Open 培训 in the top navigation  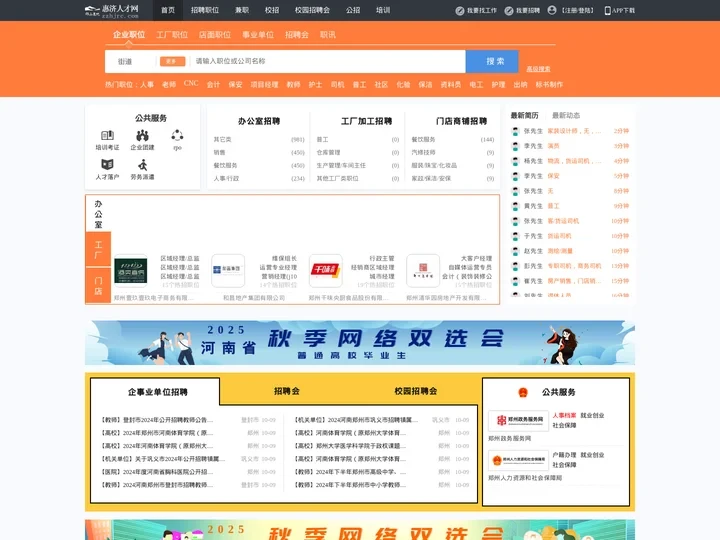click(x=383, y=10)
